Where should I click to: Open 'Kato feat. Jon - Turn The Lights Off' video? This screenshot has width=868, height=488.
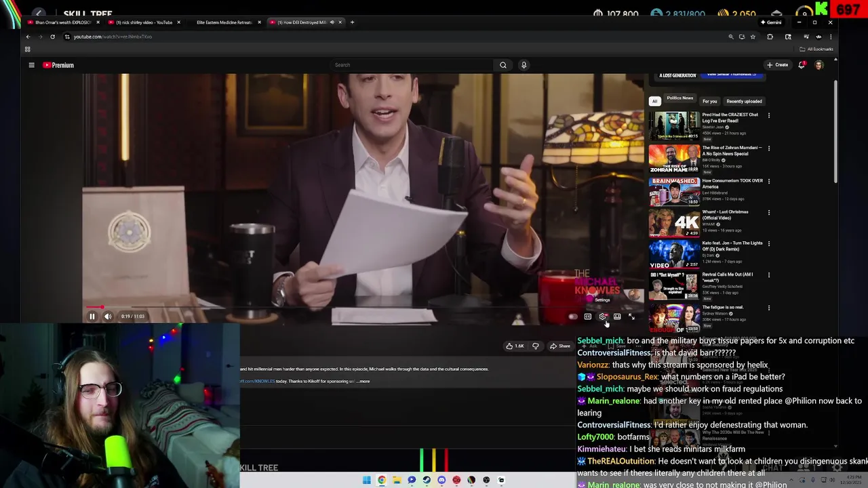[x=732, y=246]
